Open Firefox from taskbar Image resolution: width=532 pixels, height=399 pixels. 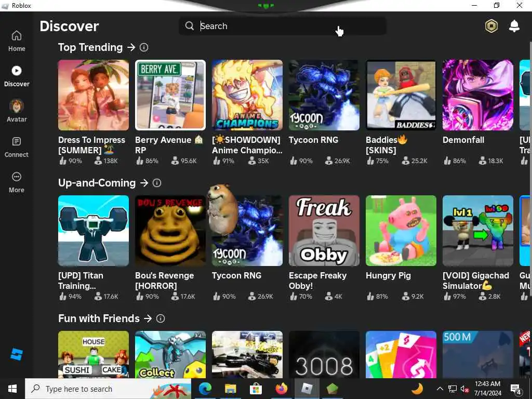pos(281,389)
